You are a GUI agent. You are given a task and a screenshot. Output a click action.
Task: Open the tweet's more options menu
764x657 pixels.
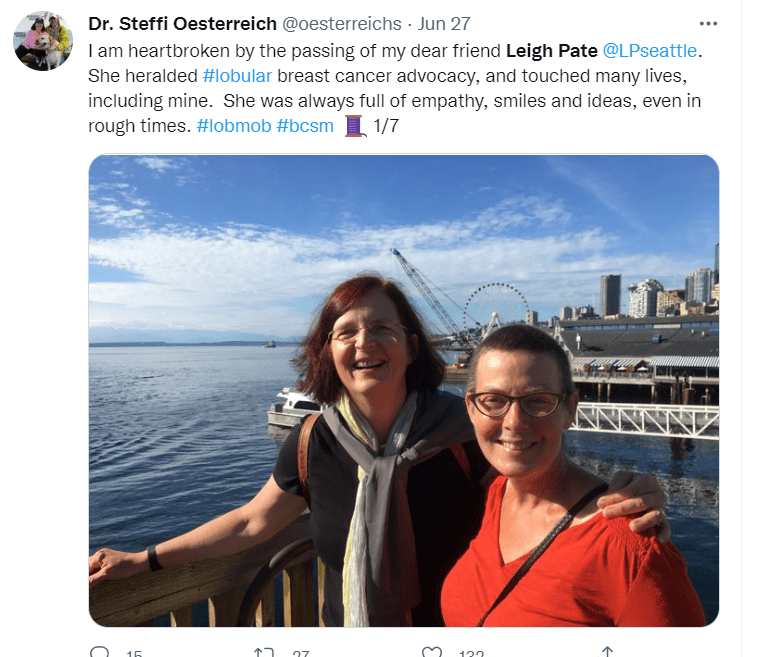(x=707, y=23)
